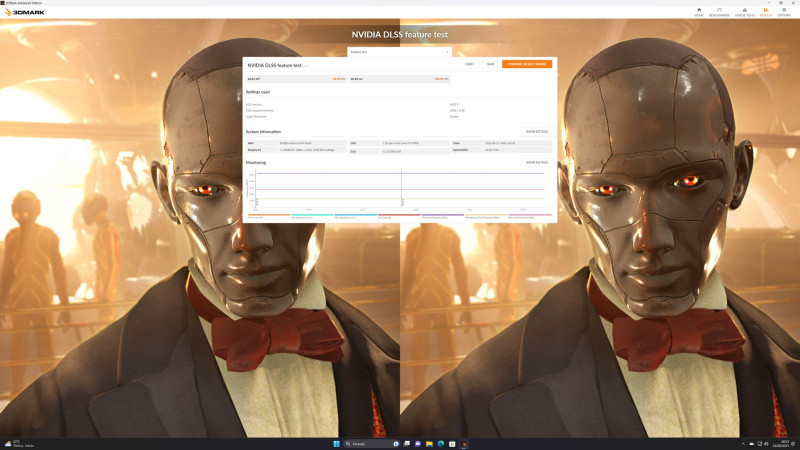
Task: Click the DLSS on score row
Action: coord(400,79)
